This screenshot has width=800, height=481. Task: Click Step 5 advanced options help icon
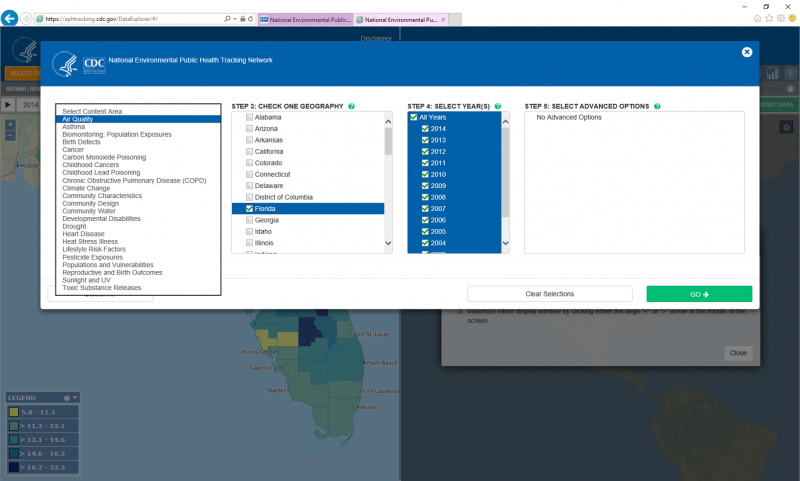[x=657, y=106]
